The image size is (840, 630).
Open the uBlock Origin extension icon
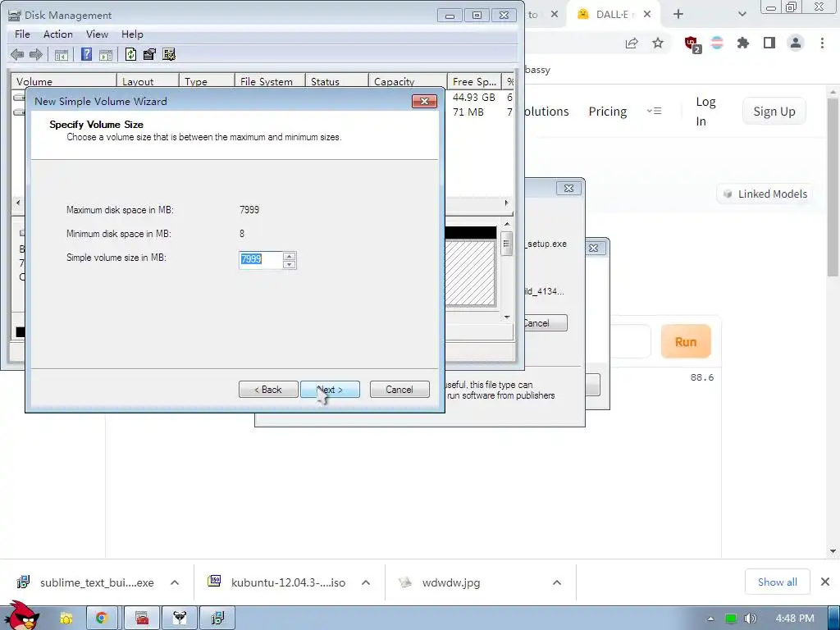tap(692, 44)
